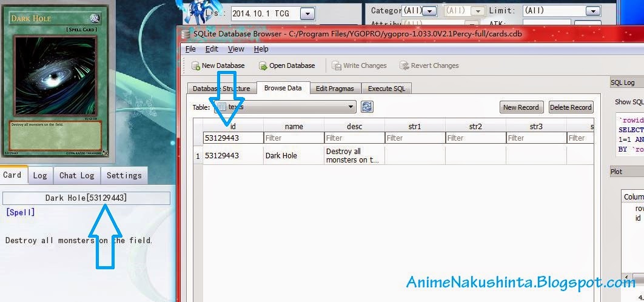The height and width of the screenshot is (302, 644).
Task: Select the 'Destroy all monsters' desc cell
Action: click(355, 156)
